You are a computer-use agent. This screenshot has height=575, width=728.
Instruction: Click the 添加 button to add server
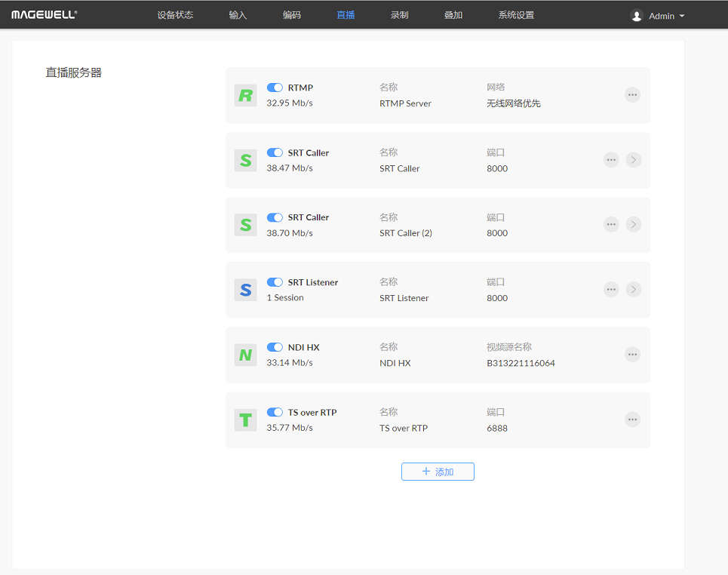[x=438, y=472]
